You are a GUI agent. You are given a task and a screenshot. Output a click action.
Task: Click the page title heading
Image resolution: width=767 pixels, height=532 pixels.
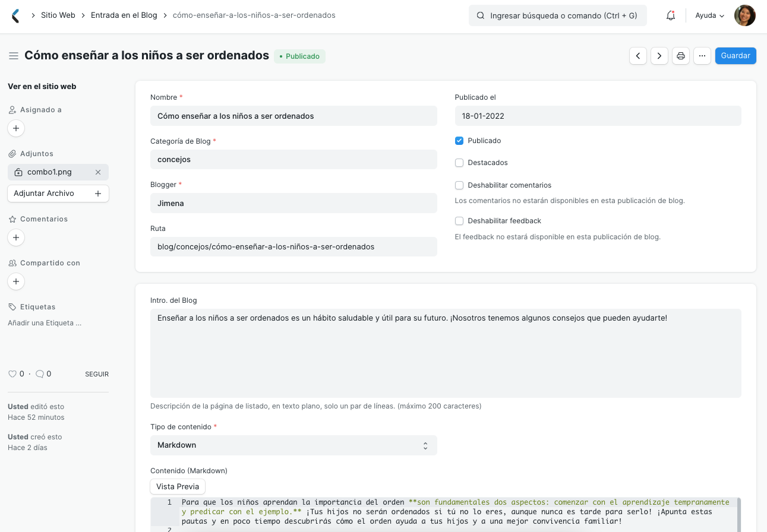(147, 55)
